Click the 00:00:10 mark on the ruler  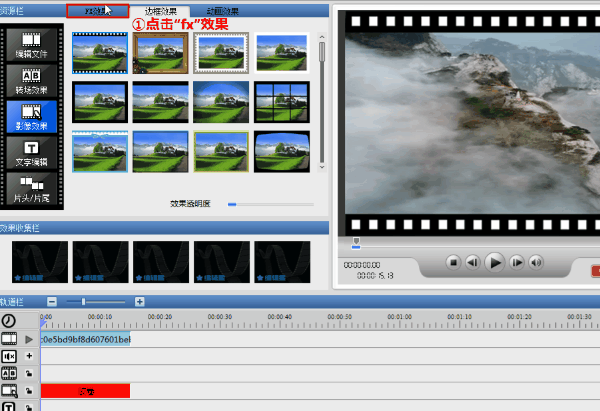point(100,317)
